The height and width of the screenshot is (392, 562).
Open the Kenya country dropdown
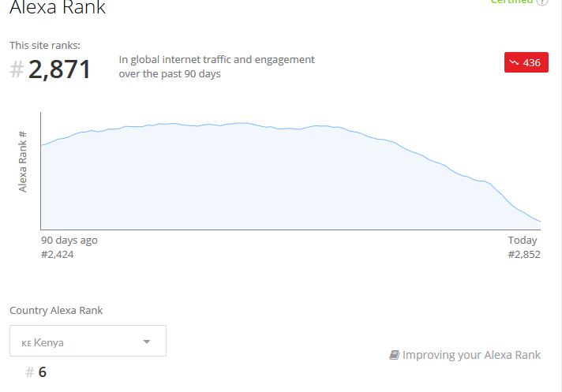pyautogui.click(x=88, y=341)
